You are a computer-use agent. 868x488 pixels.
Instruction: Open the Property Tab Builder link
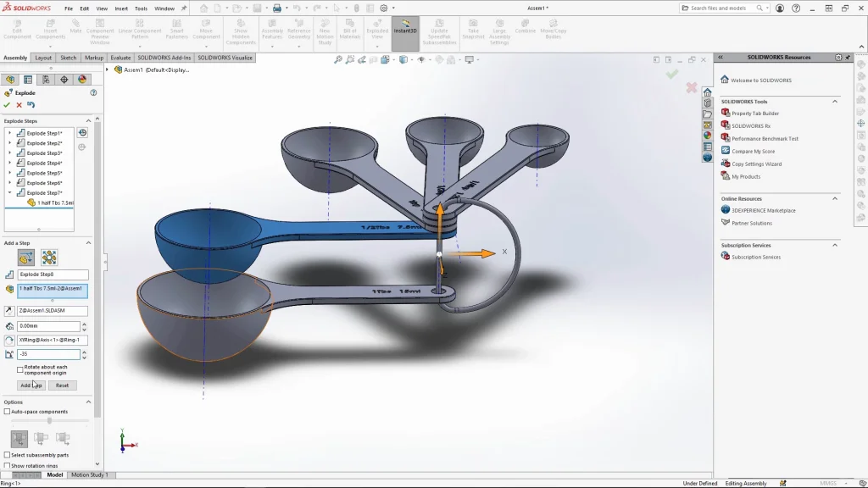pyautogui.click(x=754, y=114)
